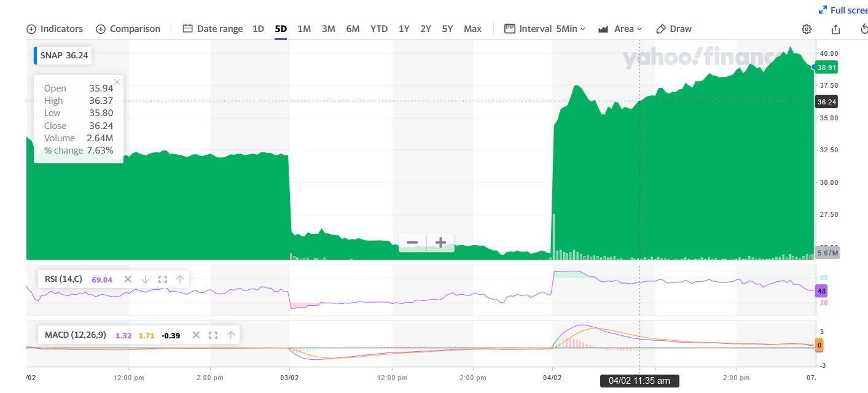Move the RSI panel up

(179, 279)
